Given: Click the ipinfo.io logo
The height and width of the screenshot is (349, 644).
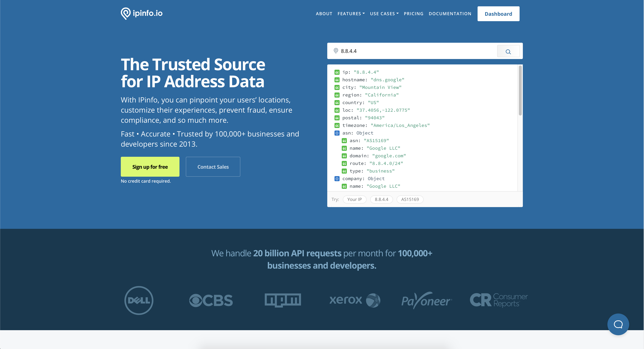Looking at the screenshot, I should pos(141,13).
